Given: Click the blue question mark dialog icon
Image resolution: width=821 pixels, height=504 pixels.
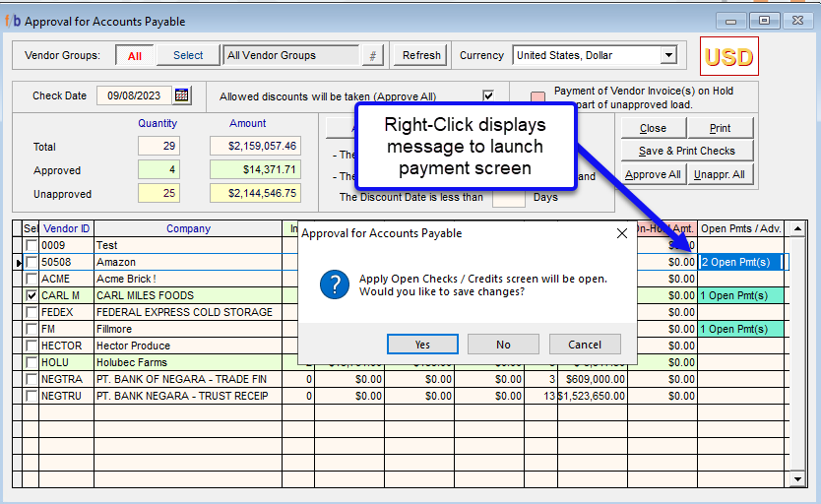Looking at the screenshot, I should pos(334,285).
